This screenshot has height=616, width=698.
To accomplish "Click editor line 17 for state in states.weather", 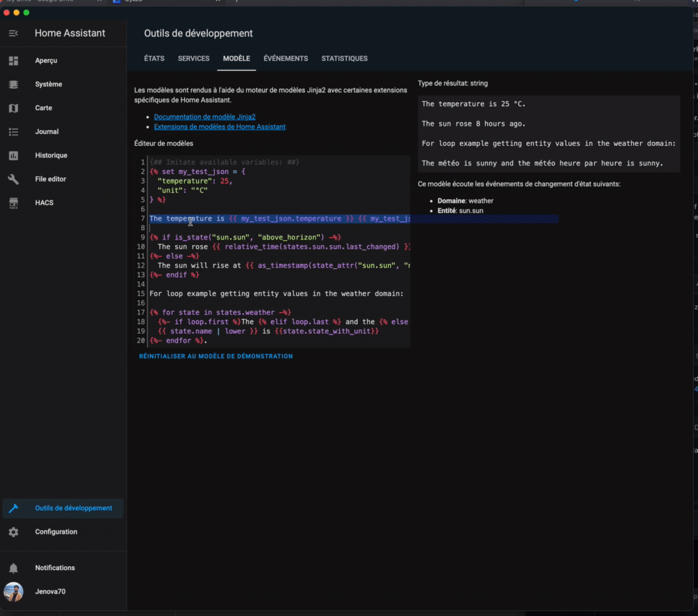I will [221, 312].
